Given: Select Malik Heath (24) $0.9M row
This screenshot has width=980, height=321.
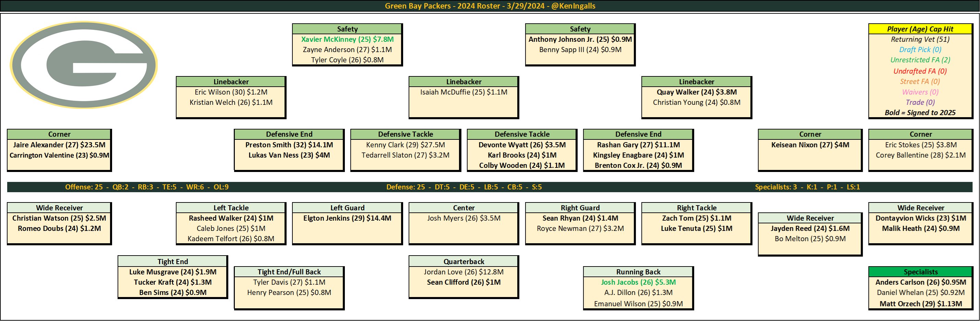Looking at the screenshot, I should pyautogui.click(x=921, y=229).
